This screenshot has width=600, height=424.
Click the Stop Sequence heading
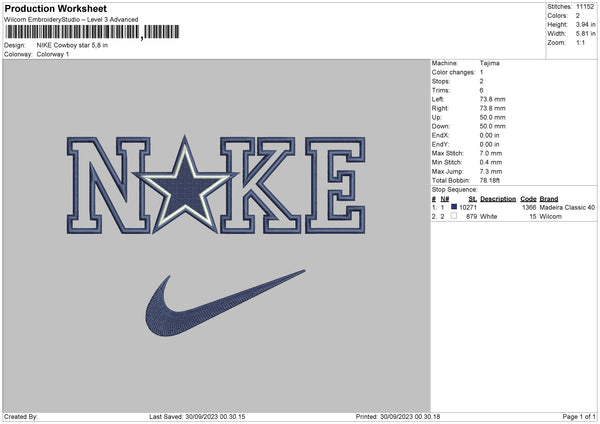(455, 190)
